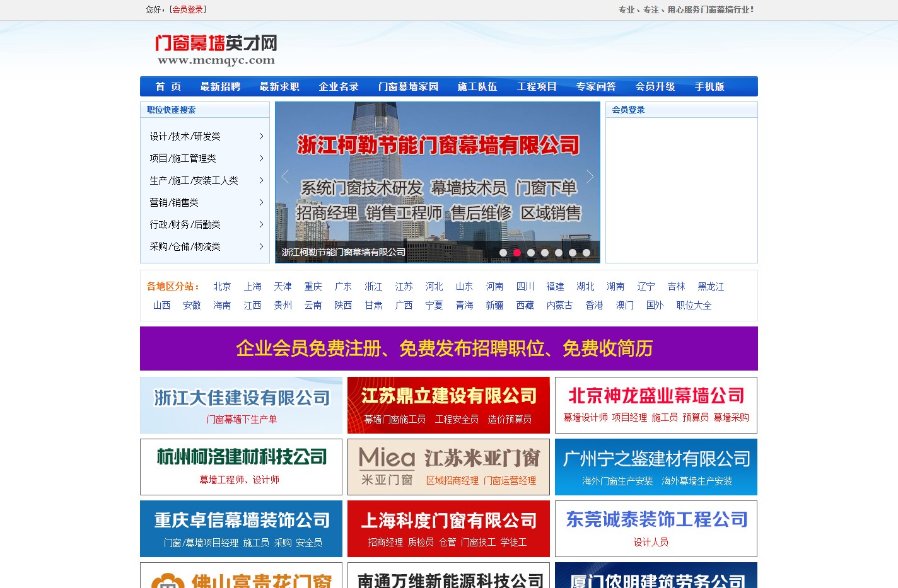Click the next slide arrow on banner
The width and height of the screenshot is (898, 588).
pyautogui.click(x=590, y=177)
